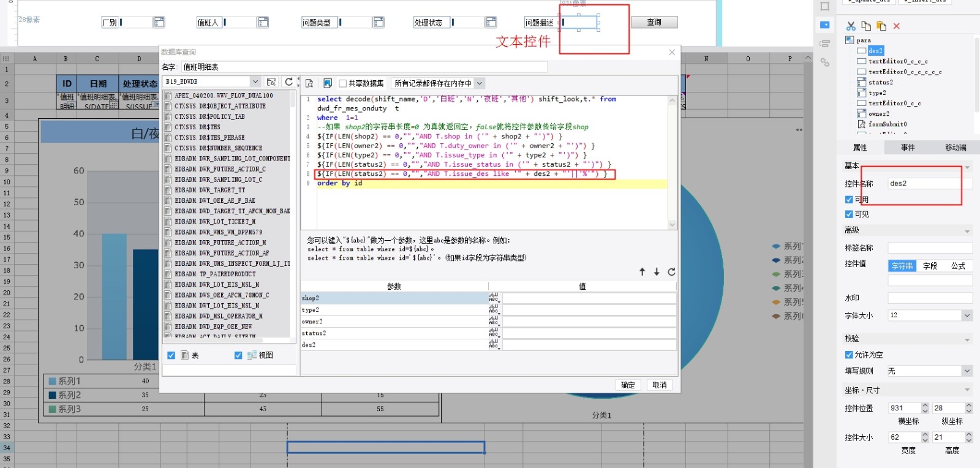The width and height of the screenshot is (980, 468).
Task: Refresh the database table list
Action: coord(288,81)
